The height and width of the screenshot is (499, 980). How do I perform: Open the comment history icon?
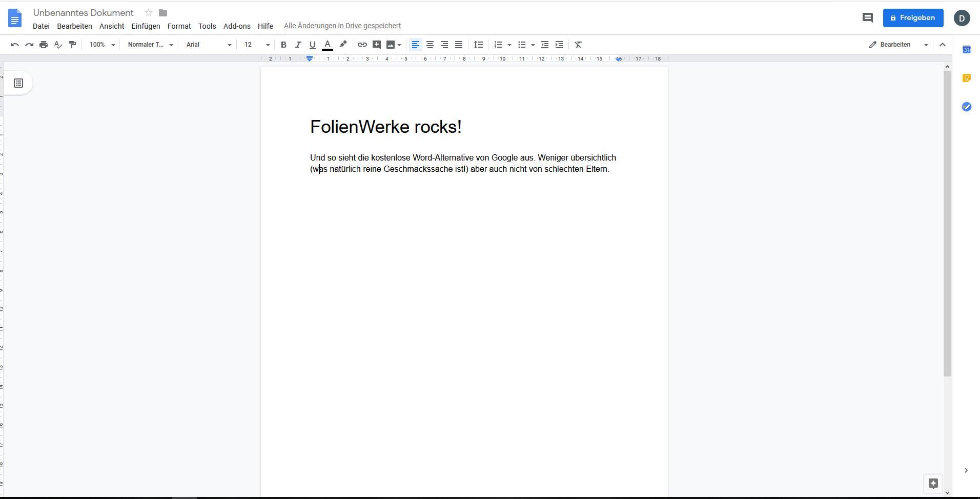pyautogui.click(x=868, y=18)
